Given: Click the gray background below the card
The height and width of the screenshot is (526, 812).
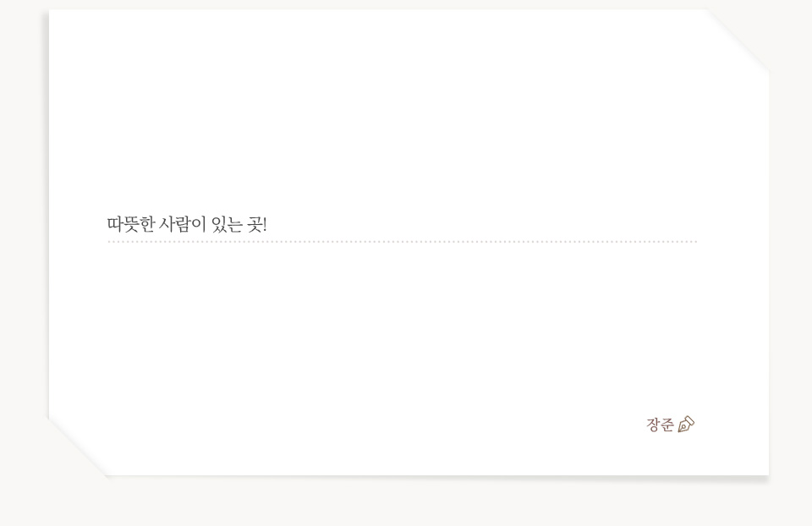Looking at the screenshot, I should [406, 503].
